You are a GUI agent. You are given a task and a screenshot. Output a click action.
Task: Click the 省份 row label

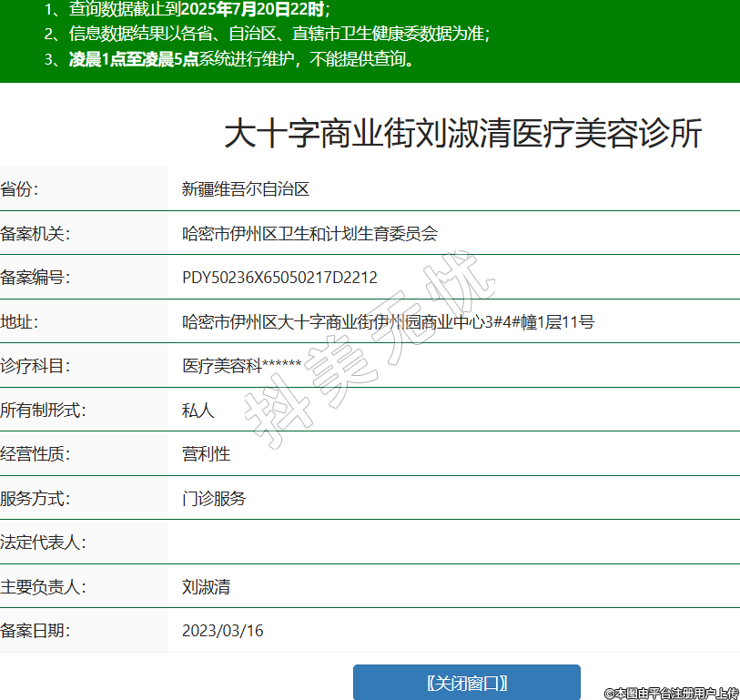tap(20, 189)
